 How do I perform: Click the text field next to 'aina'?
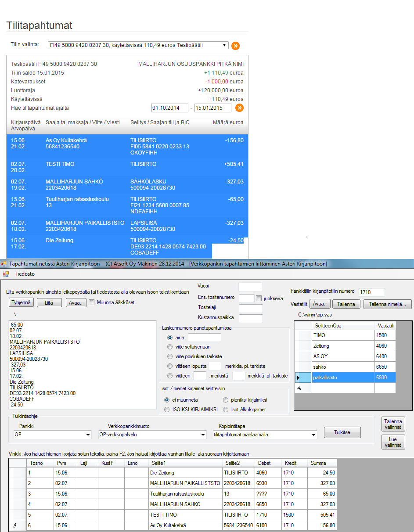coord(204,338)
